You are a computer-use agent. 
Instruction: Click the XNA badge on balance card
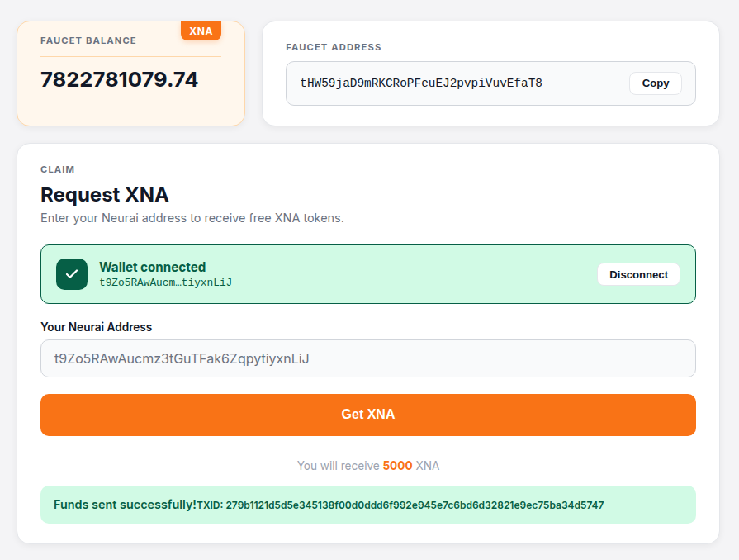pyautogui.click(x=201, y=31)
